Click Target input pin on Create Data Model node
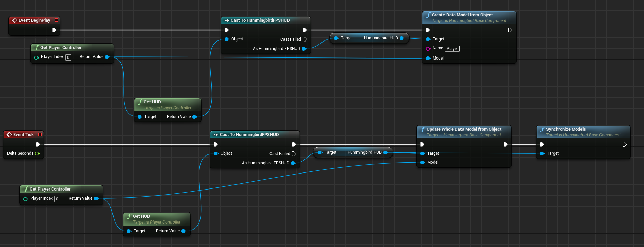The width and height of the screenshot is (644, 247). click(x=428, y=39)
